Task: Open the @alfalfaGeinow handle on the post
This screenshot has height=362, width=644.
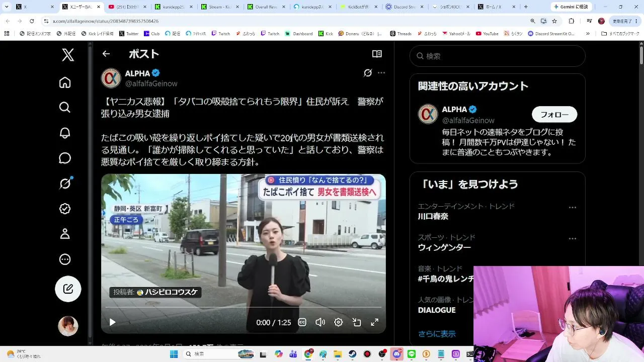Action: 151,83
